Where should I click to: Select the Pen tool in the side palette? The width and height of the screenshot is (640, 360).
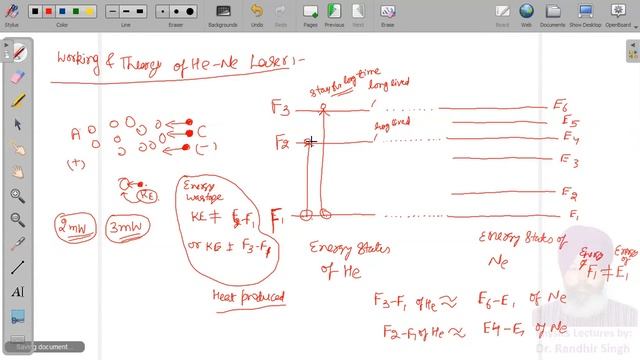(18, 53)
